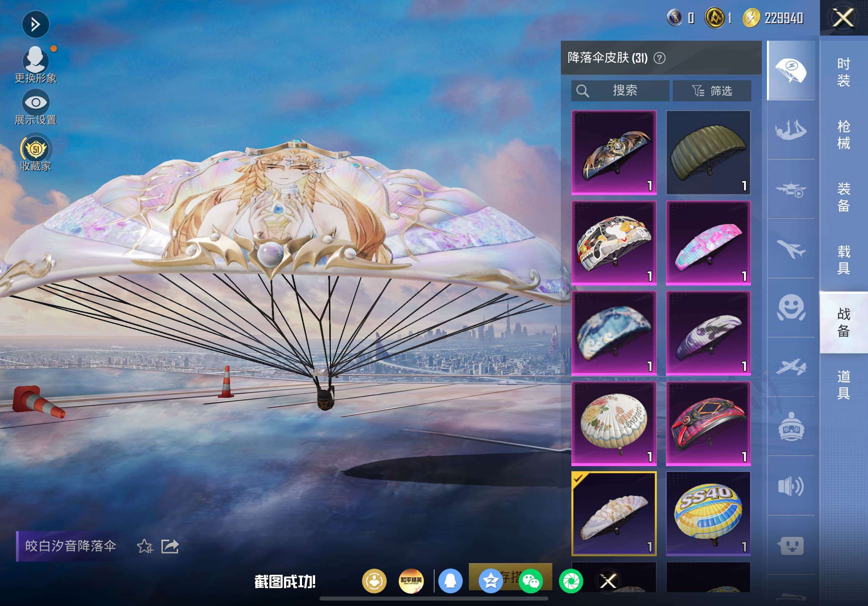Select the smiley emote category icon

click(x=791, y=308)
